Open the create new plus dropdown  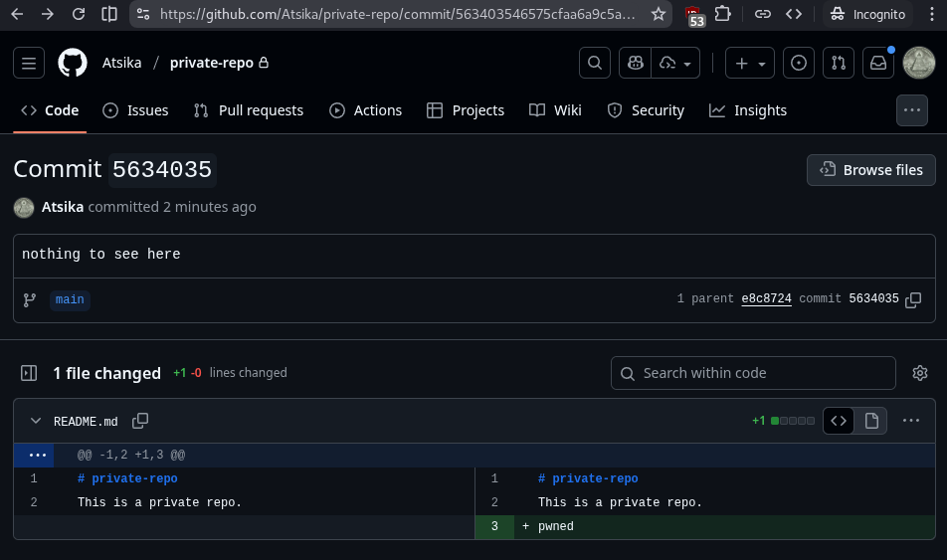[x=750, y=63]
